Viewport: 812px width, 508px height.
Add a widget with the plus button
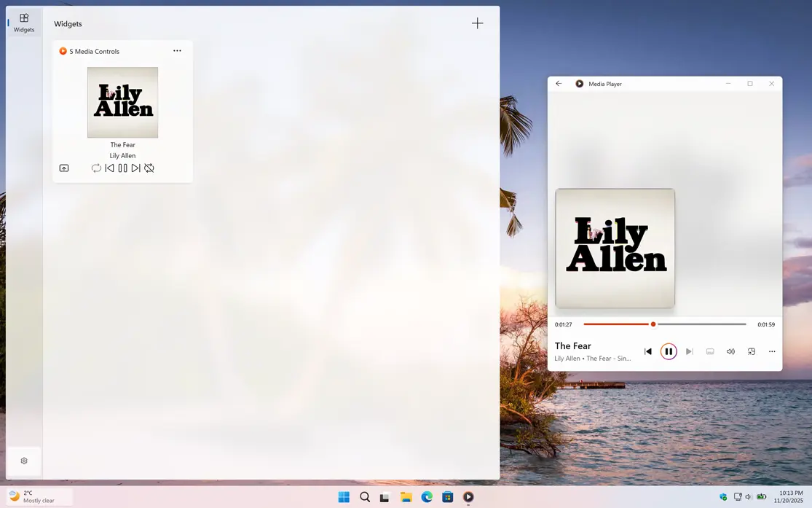pos(477,23)
